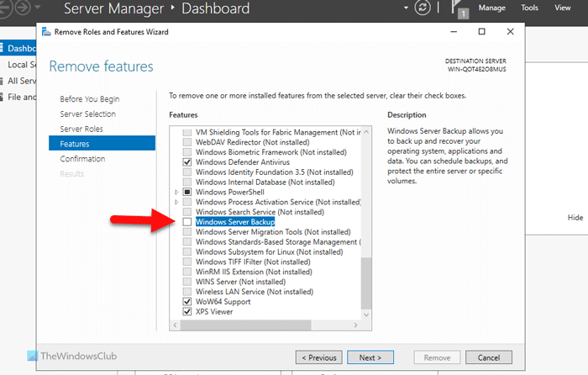Image resolution: width=588 pixels, height=375 pixels.
Task: Select Windows Server Backup feature label
Action: pyautogui.click(x=235, y=222)
